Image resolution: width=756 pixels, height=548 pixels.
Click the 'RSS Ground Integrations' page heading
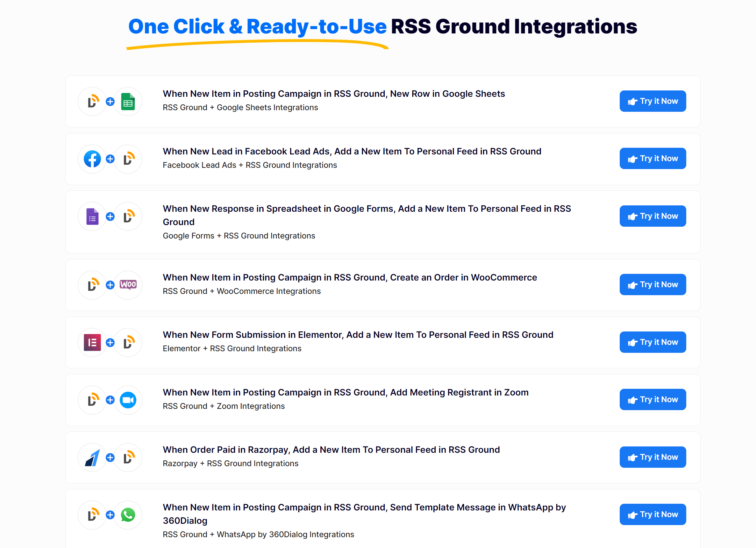[514, 26]
